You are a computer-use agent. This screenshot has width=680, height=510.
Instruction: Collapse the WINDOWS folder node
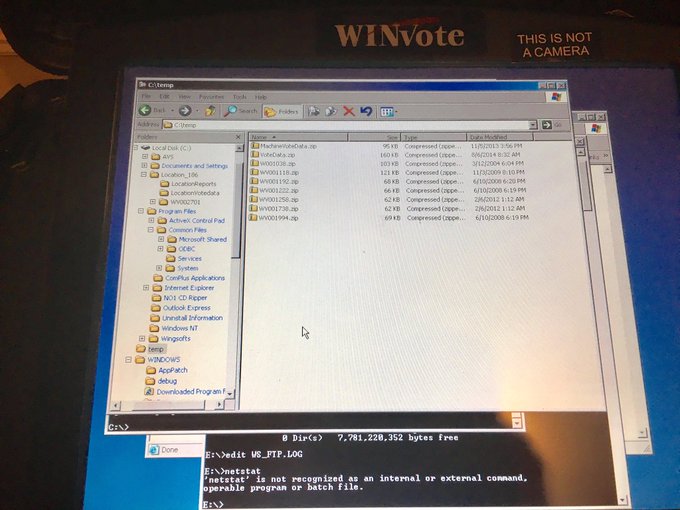[128, 360]
